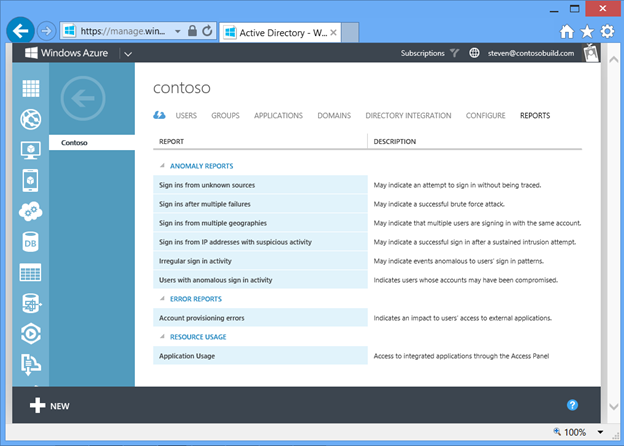
Task: Click the browser Back arrow button
Action: [20, 31]
